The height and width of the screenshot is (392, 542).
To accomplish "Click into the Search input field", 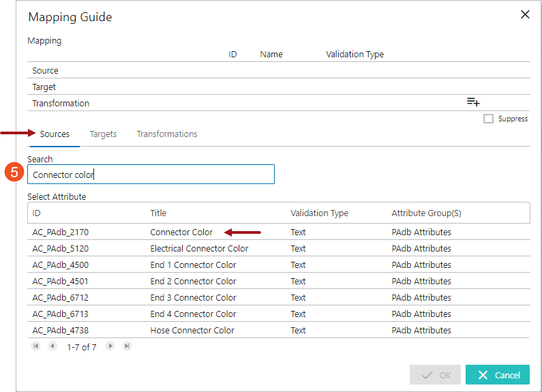I will pos(151,175).
